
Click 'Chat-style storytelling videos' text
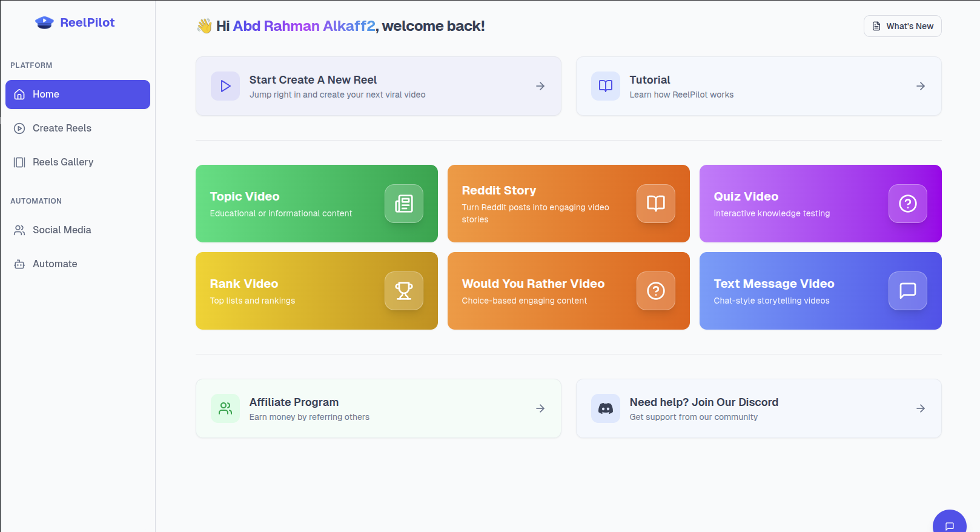click(x=772, y=301)
